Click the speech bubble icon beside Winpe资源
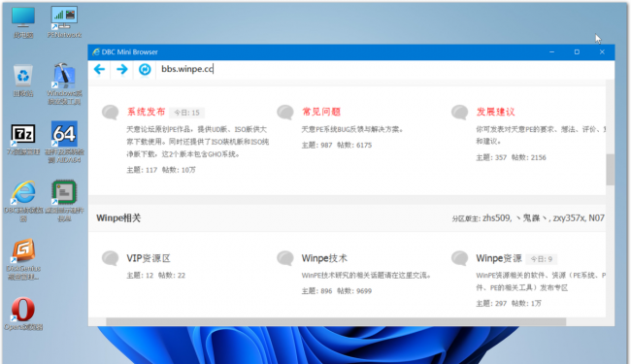The image size is (631, 364). (459, 258)
